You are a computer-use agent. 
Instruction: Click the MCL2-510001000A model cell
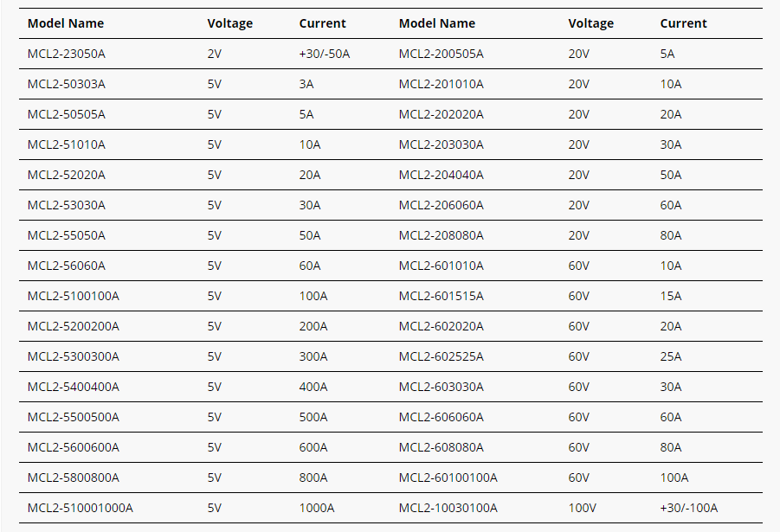click(x=81, y=508)
